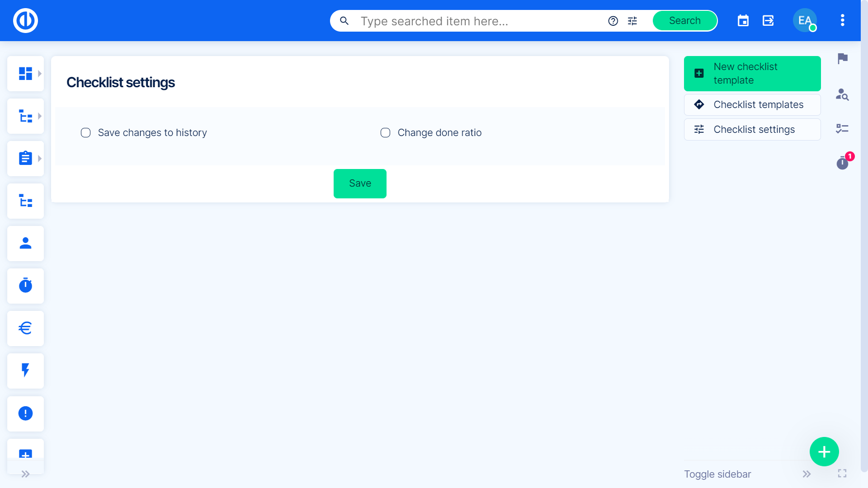Click New checklist template button
The width and height of the screenshot is (868, 488).
click(x=752, y=74)
